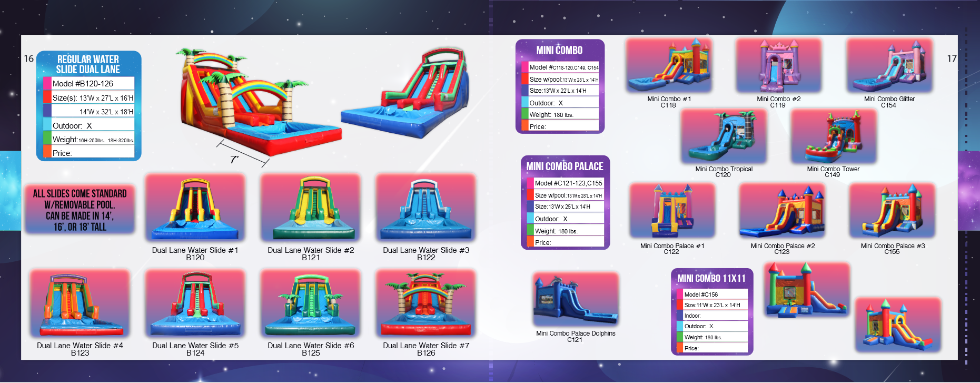Select the Dual Lane Water Slide #2 B121 photo

(311, 208)
